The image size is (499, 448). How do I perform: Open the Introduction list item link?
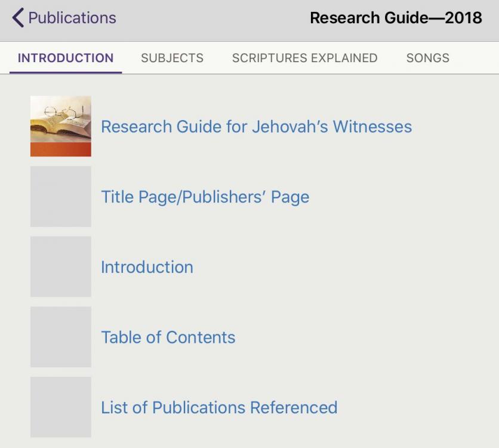click(147, 266)
